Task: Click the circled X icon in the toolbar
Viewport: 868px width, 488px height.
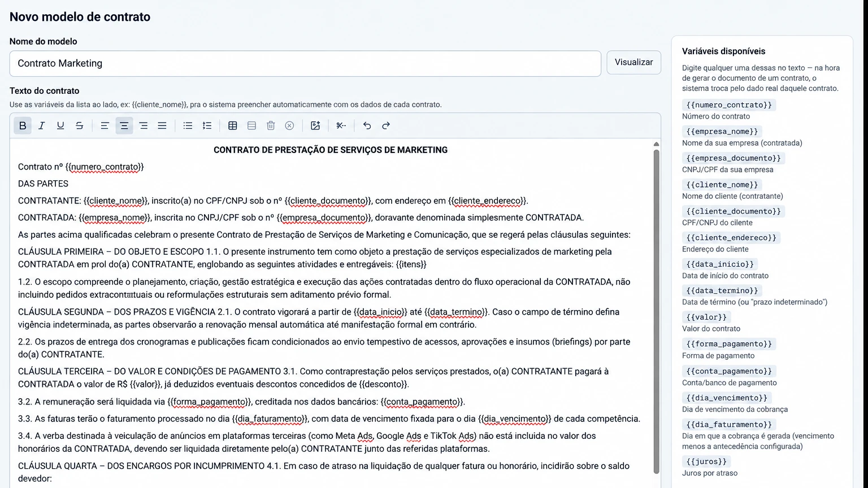Action: 289,125
